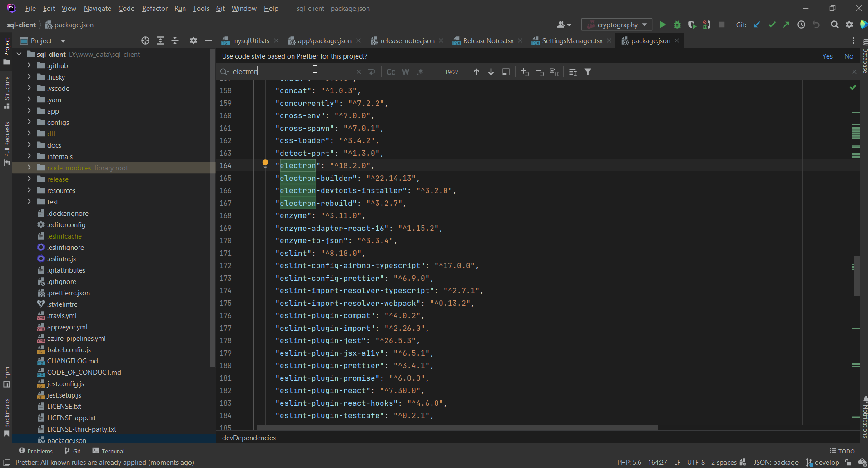868x468 pixels.
Task: Click the devDependencies breadcrumb
Action: pyautogui.click(x=249, y=438)
